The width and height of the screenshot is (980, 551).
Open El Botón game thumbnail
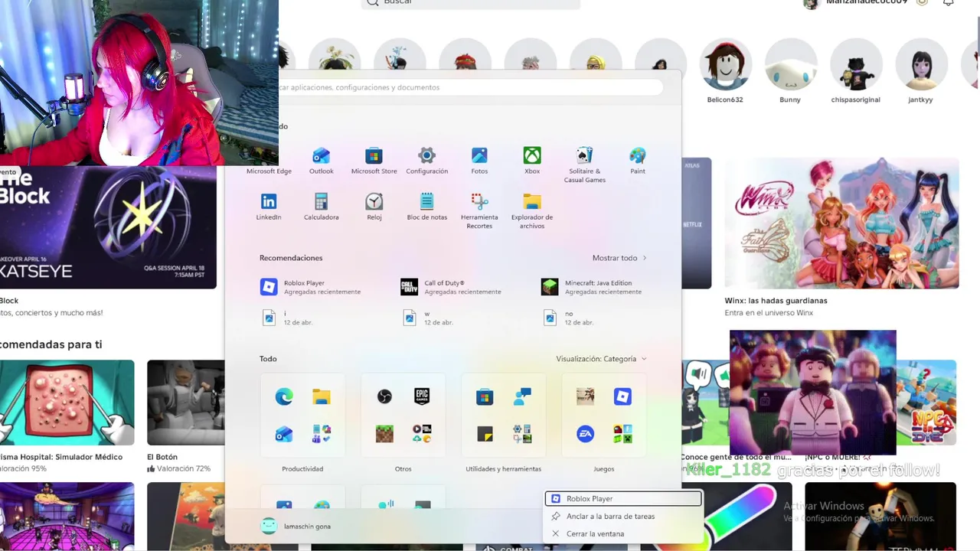tap(186, 403)
